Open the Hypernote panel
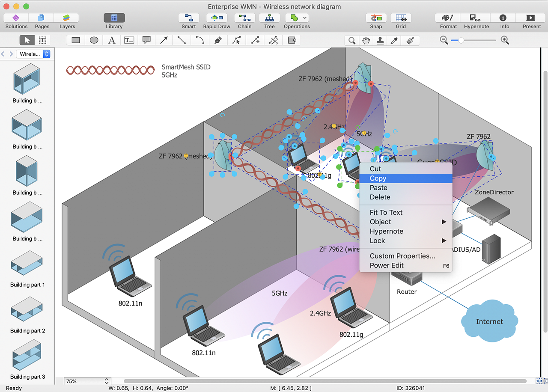The image size is (548, 392). click(x=476, y=18)
